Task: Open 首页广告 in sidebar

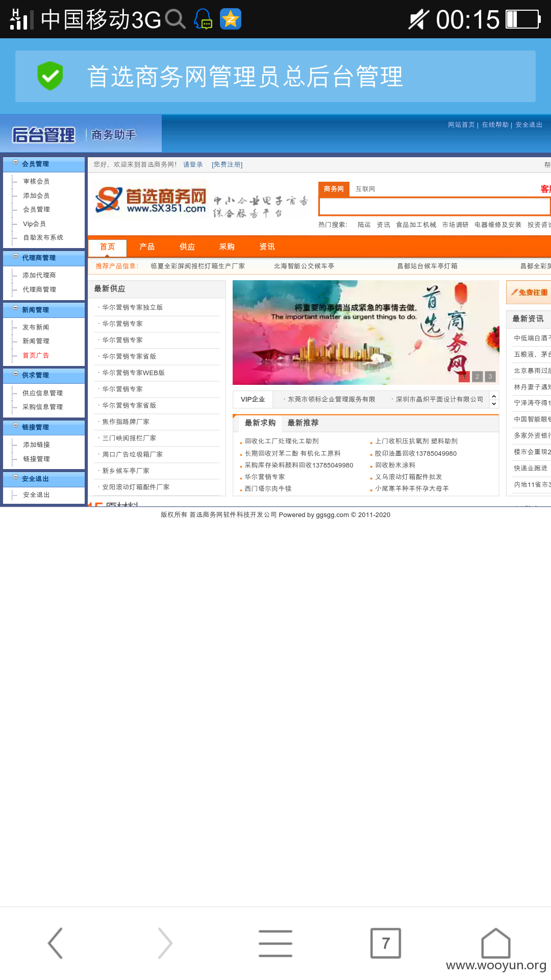Action: (36, 355)
